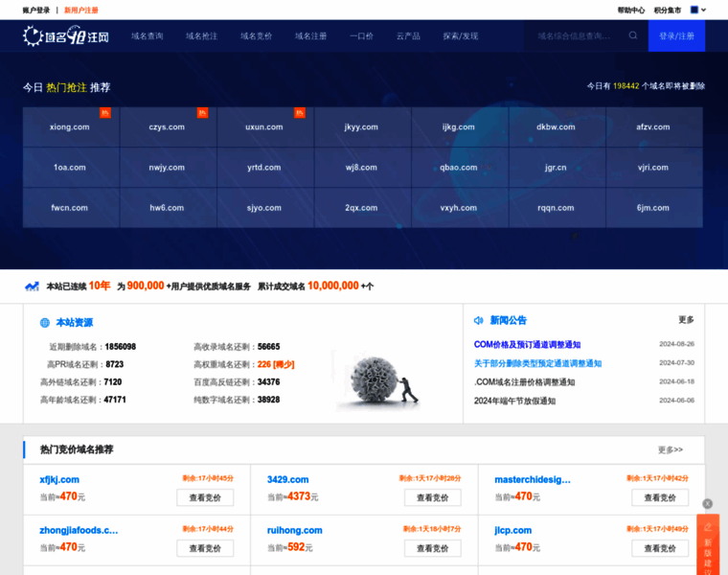
Task: Open the 云产品 navigation item
Action: (408, 35)
